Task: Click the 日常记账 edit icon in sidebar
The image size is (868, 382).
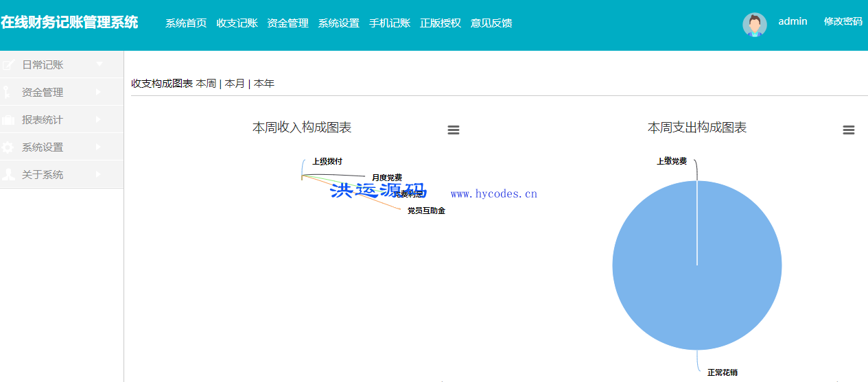Action: click(8, 65)
